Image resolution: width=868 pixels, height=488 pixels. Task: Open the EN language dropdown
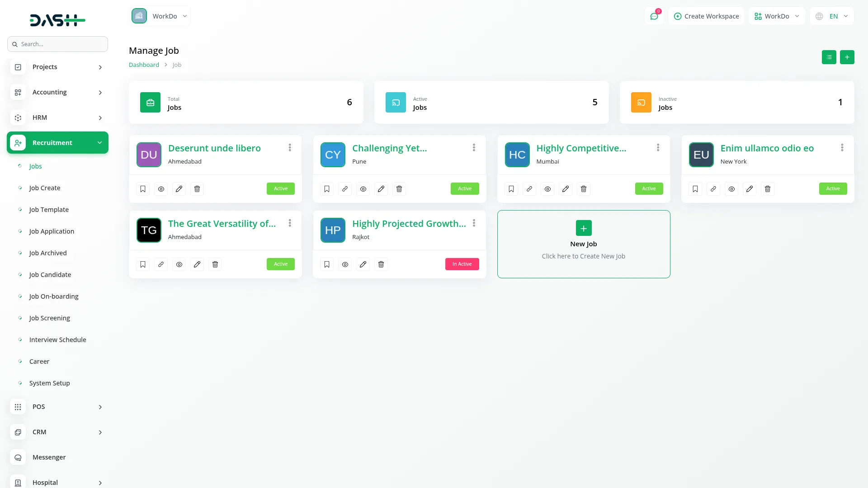tap(832, 16)
